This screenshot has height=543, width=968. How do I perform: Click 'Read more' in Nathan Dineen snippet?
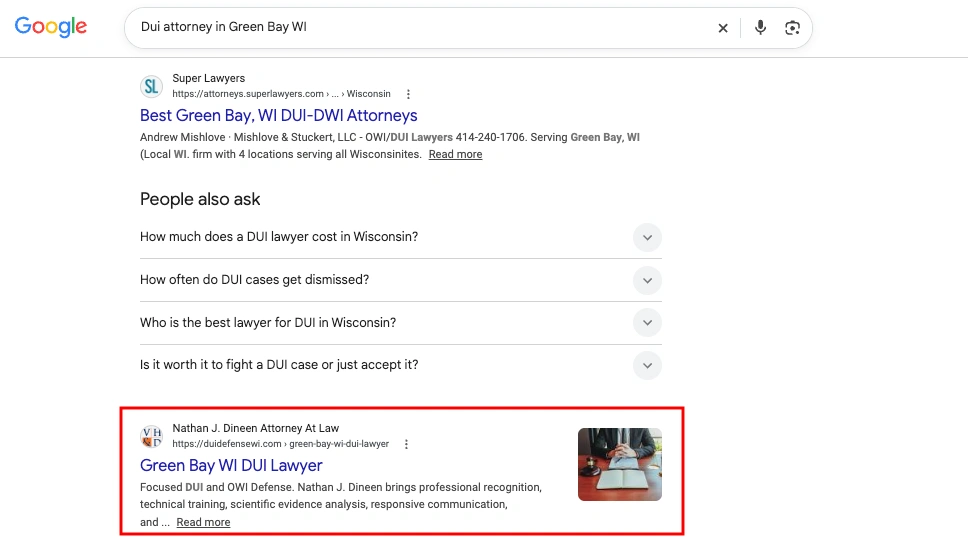point(203,522)
